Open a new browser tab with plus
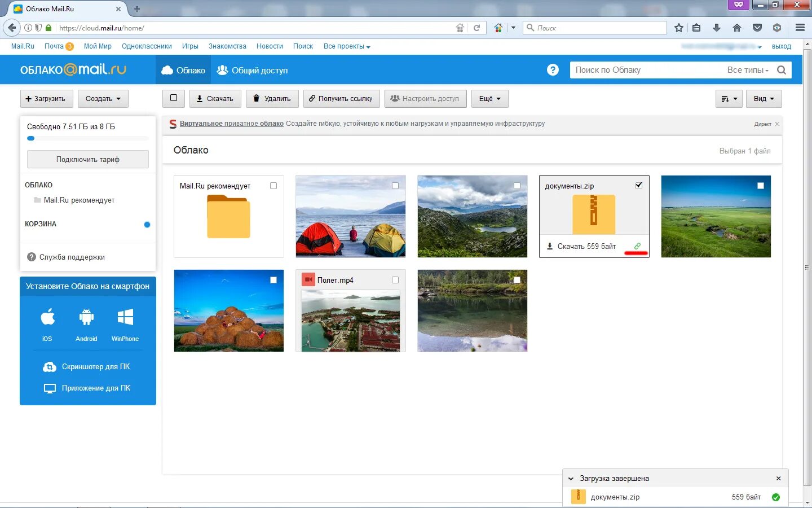The image size is (812, 508). 137,9
